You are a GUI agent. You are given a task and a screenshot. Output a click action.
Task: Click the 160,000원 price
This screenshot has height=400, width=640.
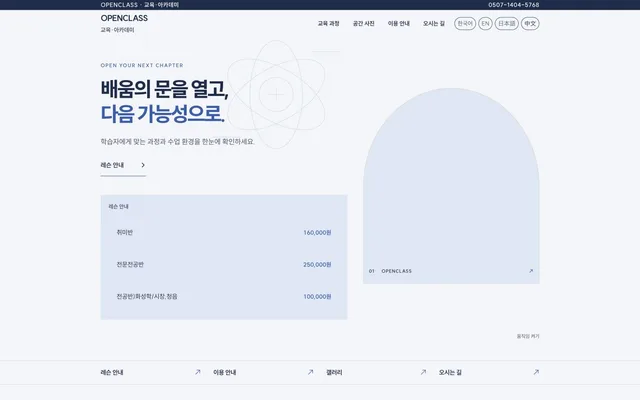click(317, 233)
